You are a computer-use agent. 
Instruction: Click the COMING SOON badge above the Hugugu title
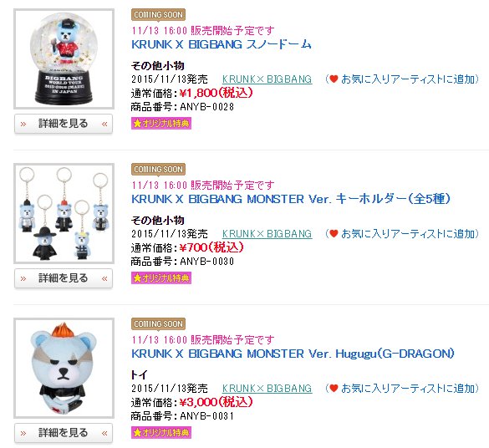pyautogui.click(x=159, y=324)
